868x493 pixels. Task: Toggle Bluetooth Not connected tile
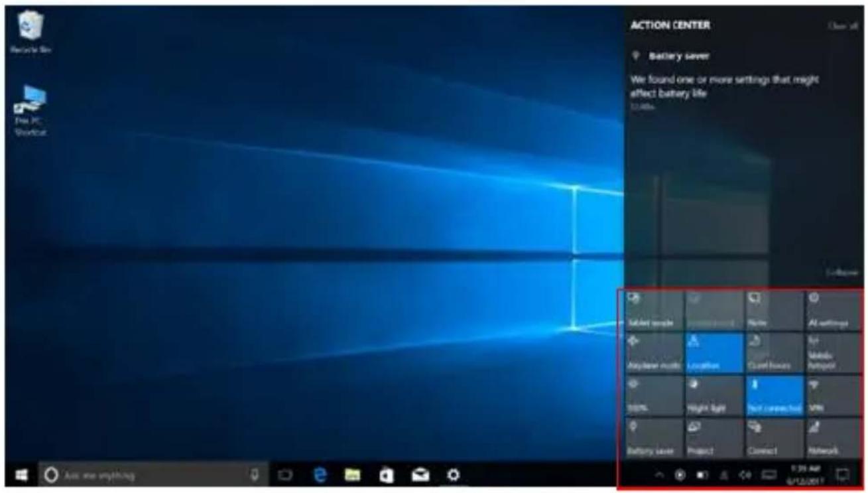coord(774,396)
